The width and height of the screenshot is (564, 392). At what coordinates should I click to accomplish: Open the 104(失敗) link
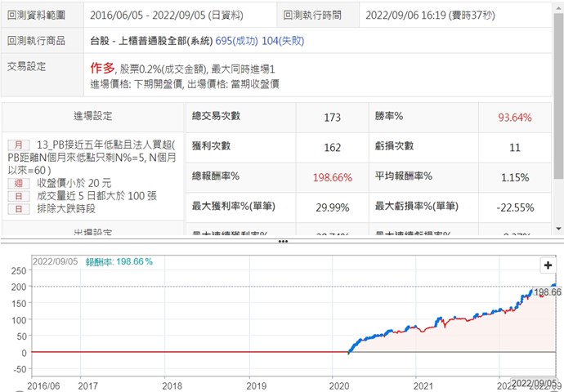[283, 41]
